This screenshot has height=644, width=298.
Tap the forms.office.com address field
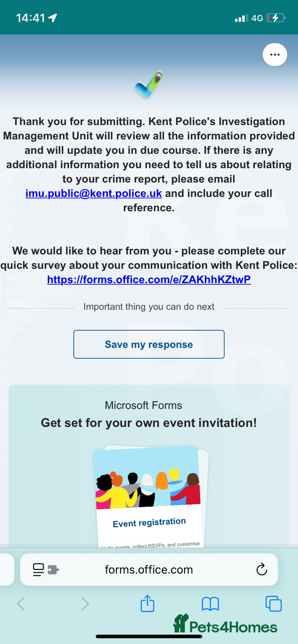coord(149,570)
